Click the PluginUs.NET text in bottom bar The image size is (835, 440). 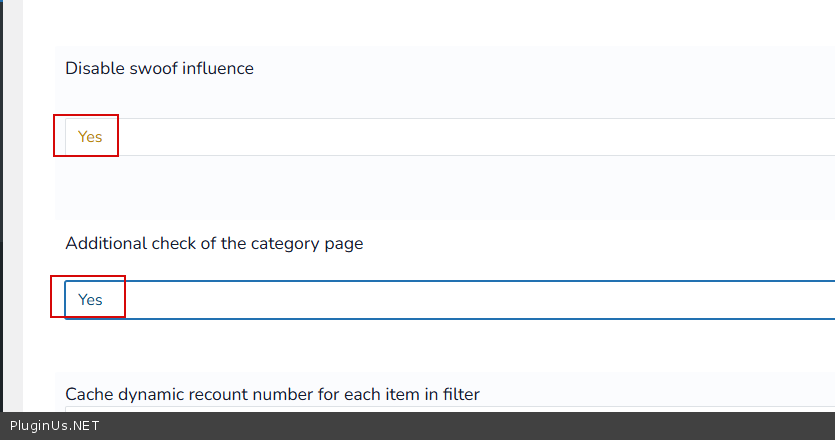point(55,426)
